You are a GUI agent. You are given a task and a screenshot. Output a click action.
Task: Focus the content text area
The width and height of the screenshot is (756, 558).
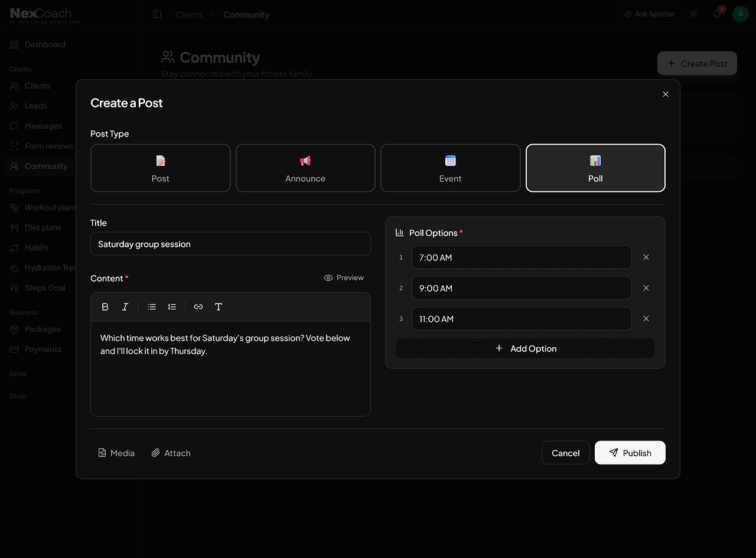pos(230,368)
